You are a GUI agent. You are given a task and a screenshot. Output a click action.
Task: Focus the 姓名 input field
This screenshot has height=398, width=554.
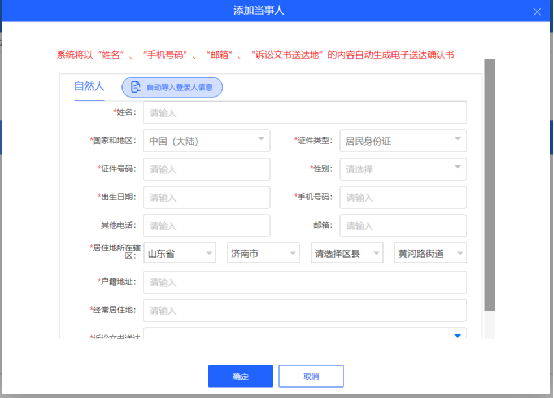pyautogui.click(x=305, y=113)
